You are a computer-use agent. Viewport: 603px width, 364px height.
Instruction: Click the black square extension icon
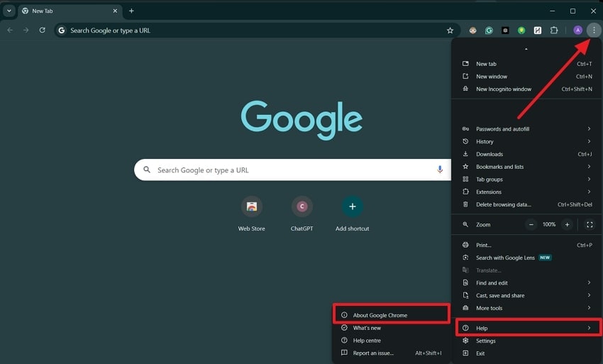coord(505,31)
